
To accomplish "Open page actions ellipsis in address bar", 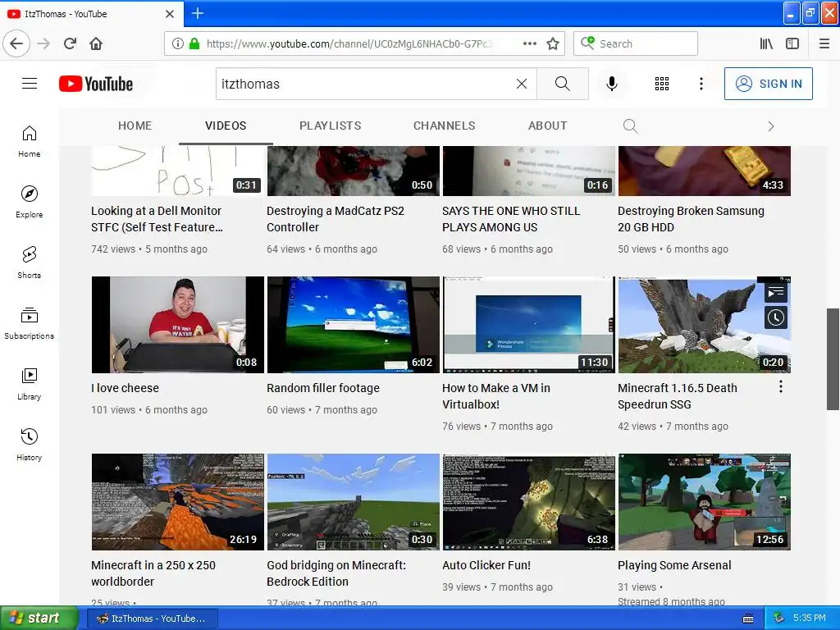I will (x=529, y=43).
